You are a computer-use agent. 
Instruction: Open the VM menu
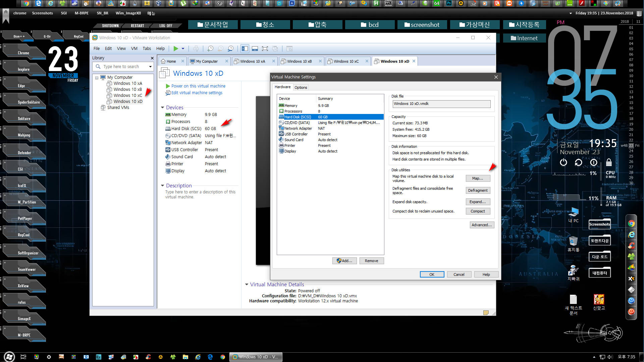[134, 49]
